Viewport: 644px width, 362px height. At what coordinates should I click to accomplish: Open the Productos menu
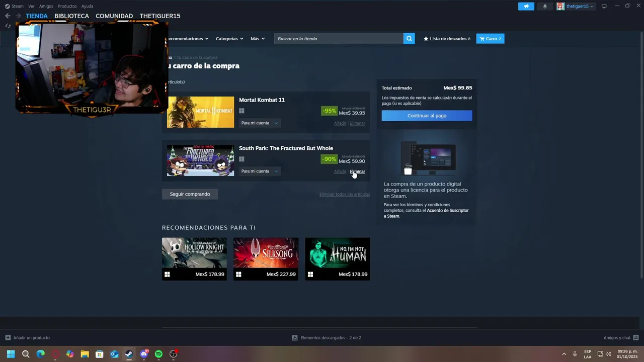67,6
